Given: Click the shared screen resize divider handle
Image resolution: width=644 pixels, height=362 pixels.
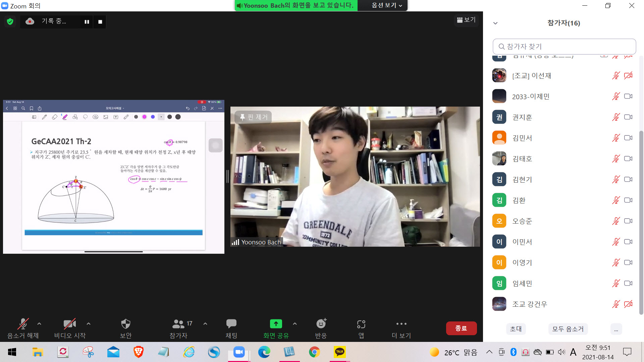Looking at the screenshot, I should tap(227, 176).
